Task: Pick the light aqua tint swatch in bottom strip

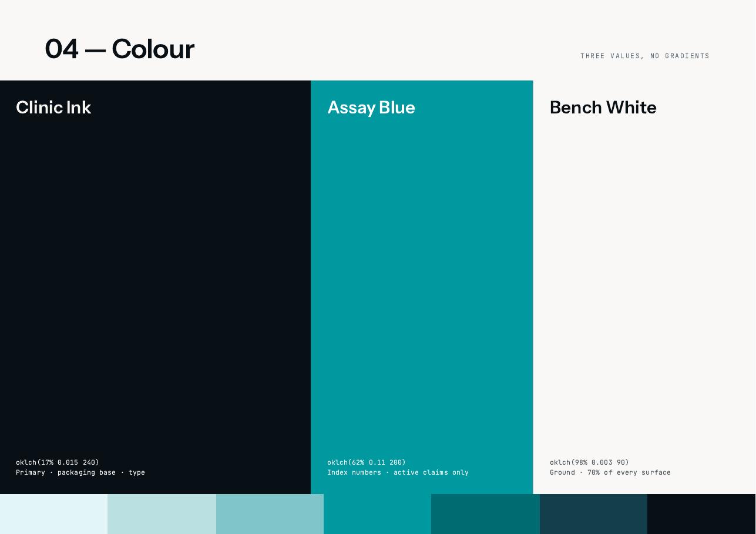Action: (x=162, y=514)
